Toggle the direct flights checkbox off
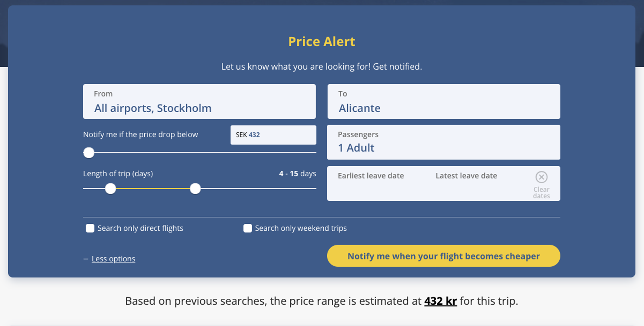The height and width of the screenshot is (326, 644). (90, 228)
